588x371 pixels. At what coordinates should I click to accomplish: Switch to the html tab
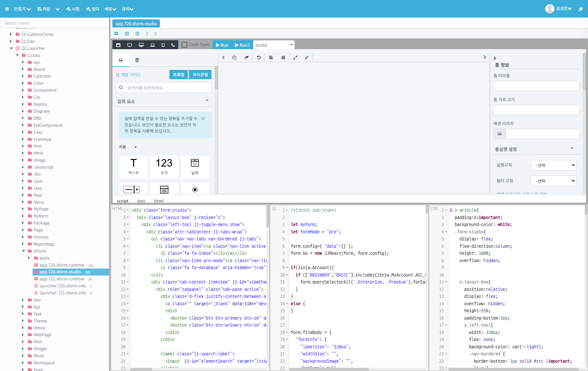point(159,201)
